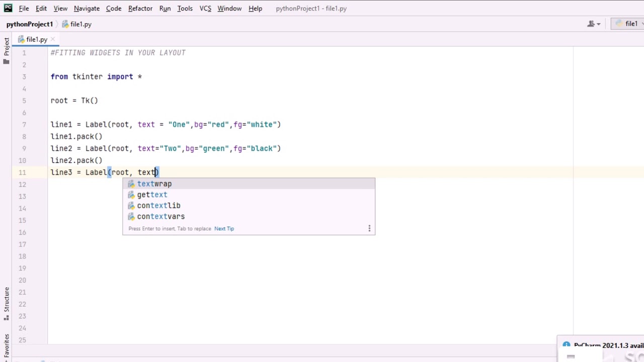Click line number 7 in the gutter
This screenshot has height=362, width=644.
pyautogui.click(x=24, y=125)
